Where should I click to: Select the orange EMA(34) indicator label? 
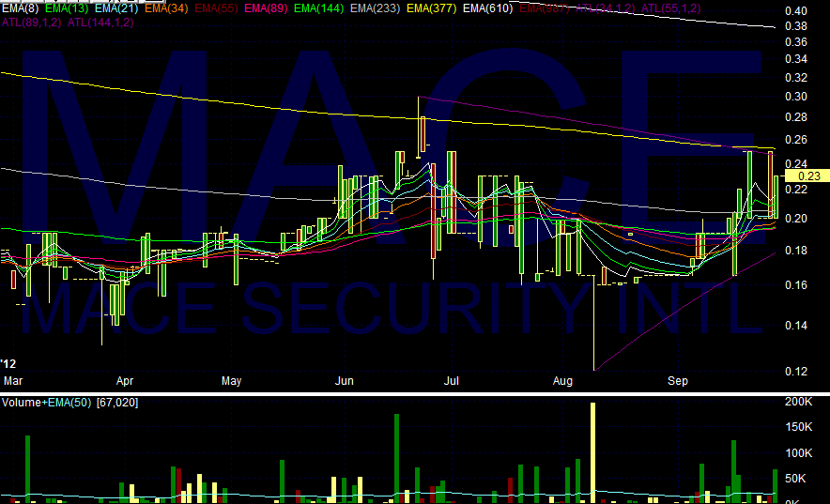click(166, 8)
